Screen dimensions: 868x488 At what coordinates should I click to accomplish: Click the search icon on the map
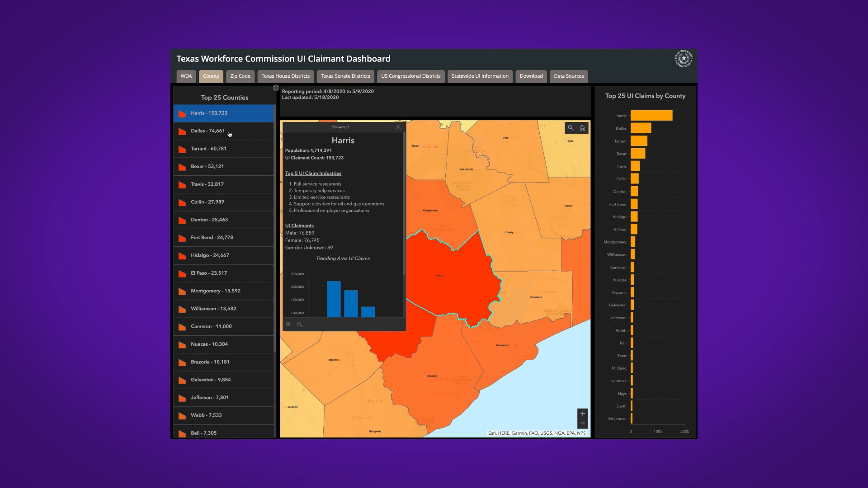[x=571, y=127]
